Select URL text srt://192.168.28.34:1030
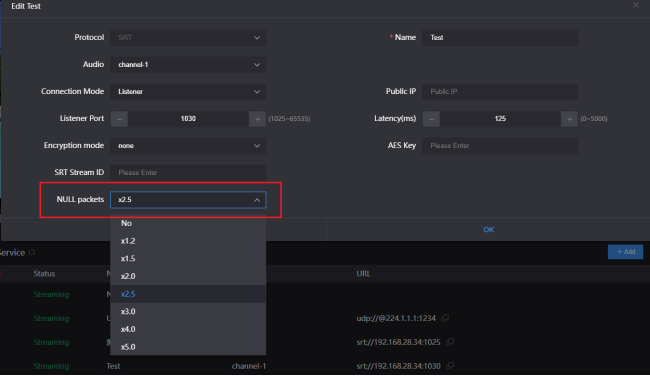Screen dimensions: 650x376 pos(398,366)
